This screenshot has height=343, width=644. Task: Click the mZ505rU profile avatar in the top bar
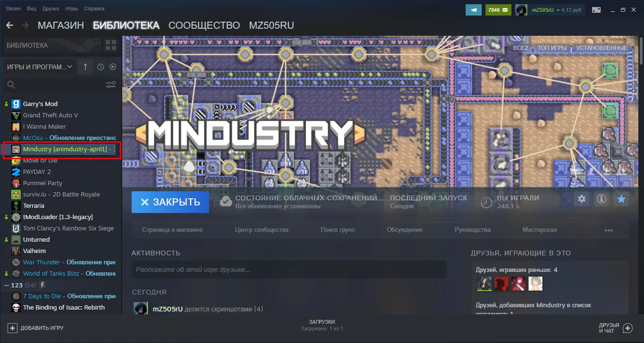[x=521, y=9]
